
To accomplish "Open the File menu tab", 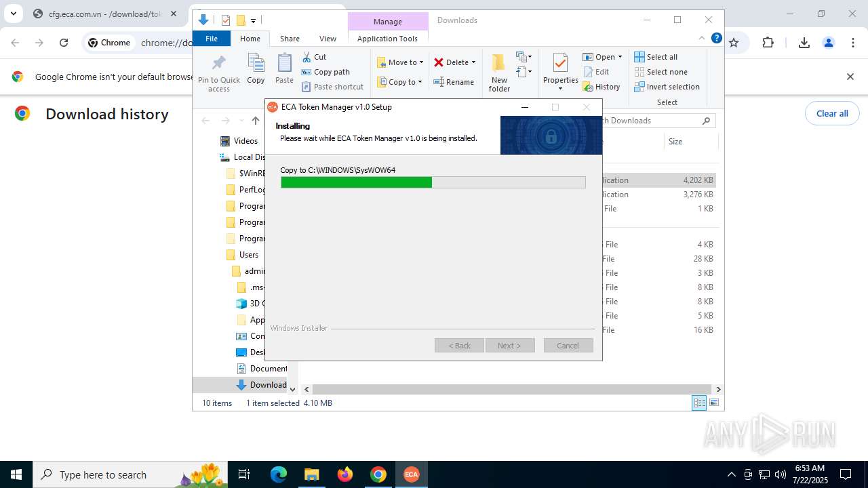I will [212, 39].
